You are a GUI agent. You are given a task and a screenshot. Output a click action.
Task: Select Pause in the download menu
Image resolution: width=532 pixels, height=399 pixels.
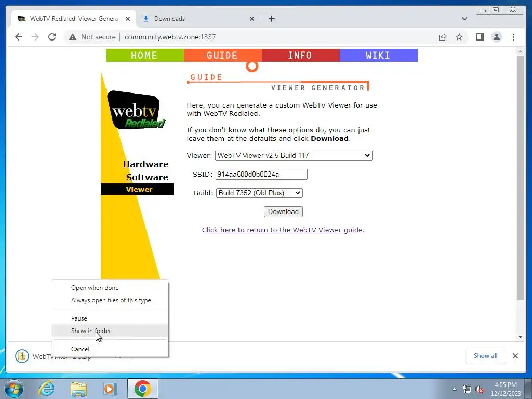click(x=110, y=318)
